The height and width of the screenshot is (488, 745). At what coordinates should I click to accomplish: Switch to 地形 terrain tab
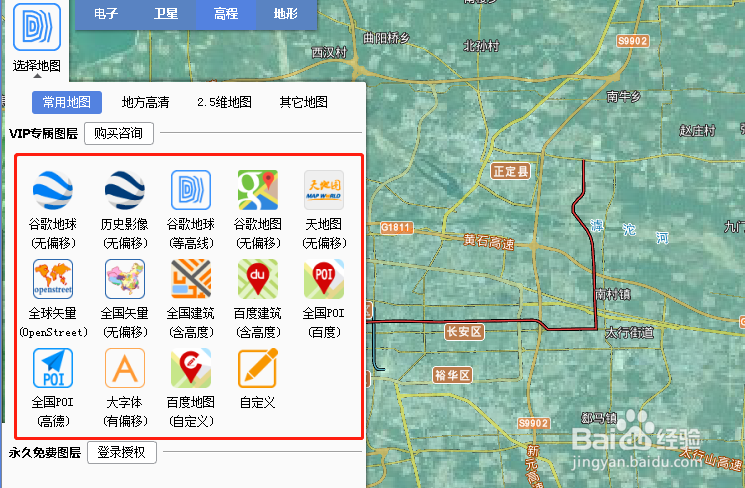click(286, 14)
